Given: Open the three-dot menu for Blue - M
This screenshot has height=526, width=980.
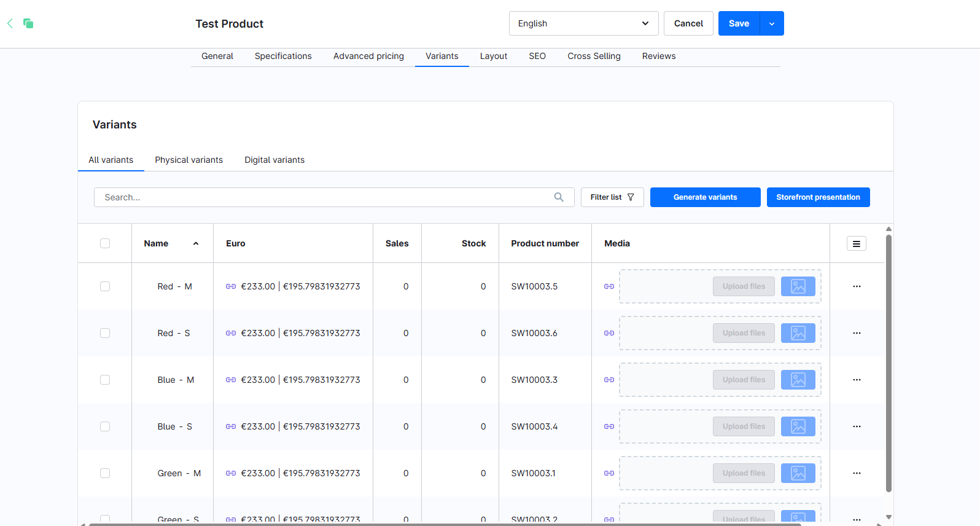Looking at the screenshot, I should pos(857,380).
